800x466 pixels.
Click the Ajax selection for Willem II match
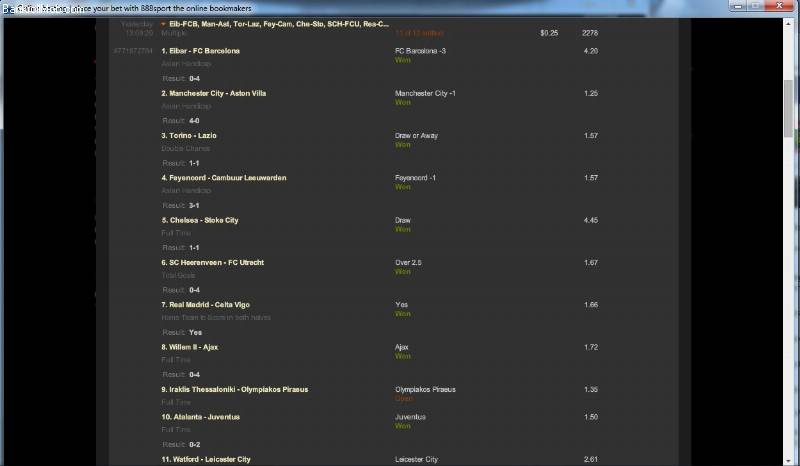(x=402, y=347)
